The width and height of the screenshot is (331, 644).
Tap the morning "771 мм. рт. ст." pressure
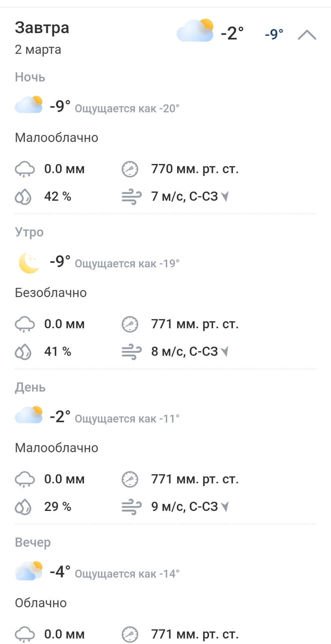click(x=195, y=324)
